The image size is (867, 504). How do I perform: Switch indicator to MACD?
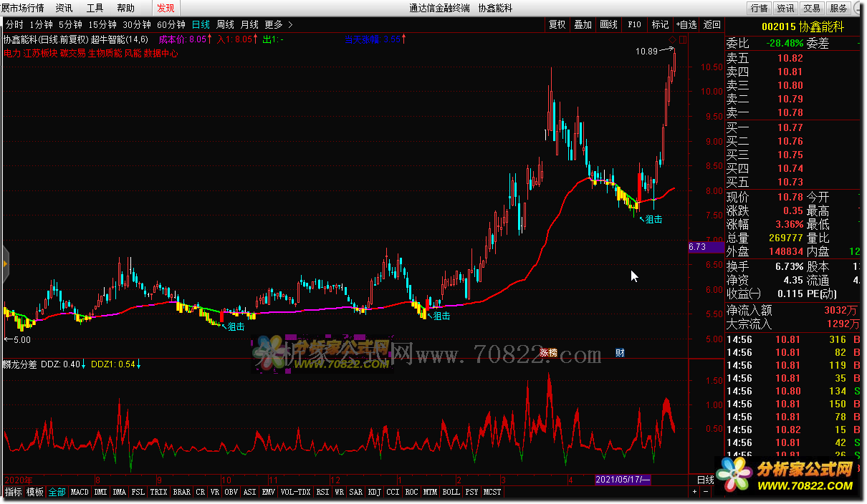pyautogui.click(x=80, y=493)
